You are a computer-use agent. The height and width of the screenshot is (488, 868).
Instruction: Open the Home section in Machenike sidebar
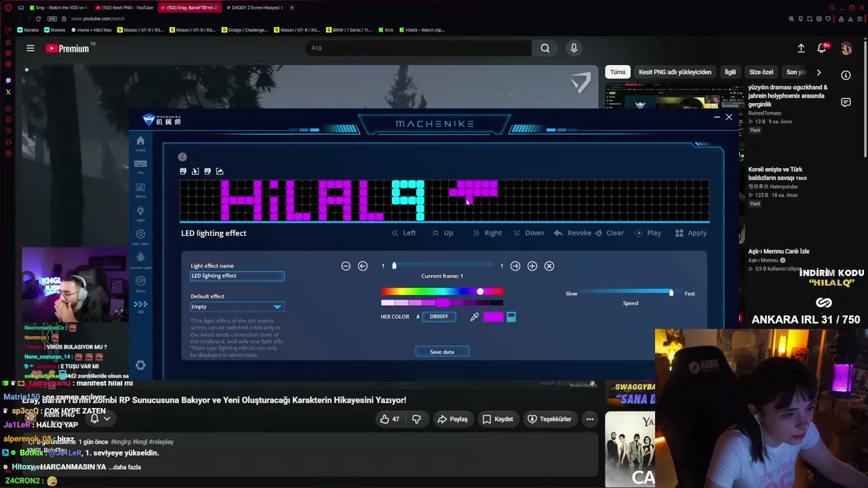(140, 143)
